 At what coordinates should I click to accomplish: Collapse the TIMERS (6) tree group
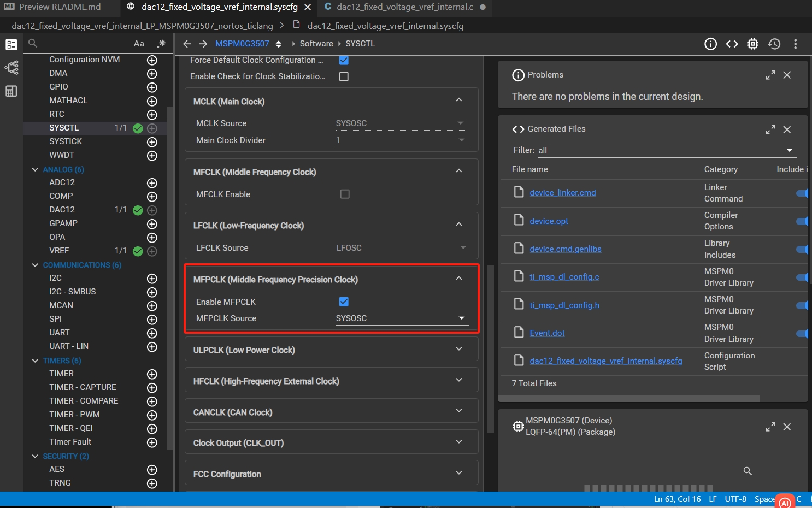coord(35,361)
